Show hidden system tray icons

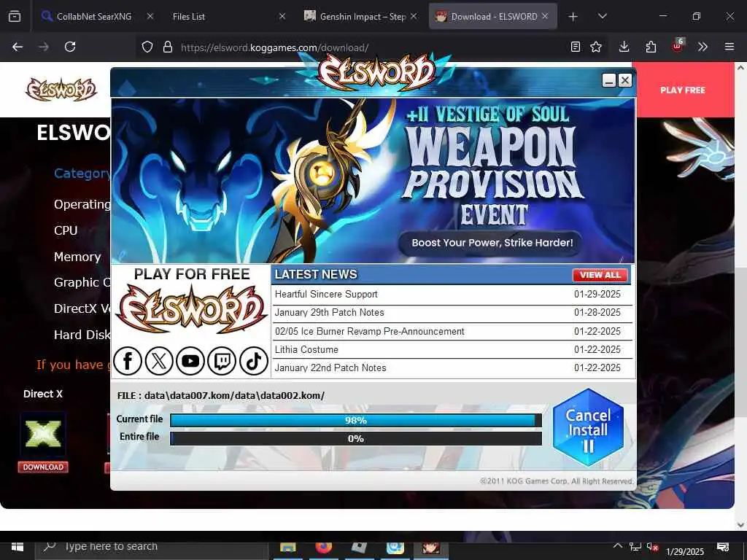pos(617,546)
